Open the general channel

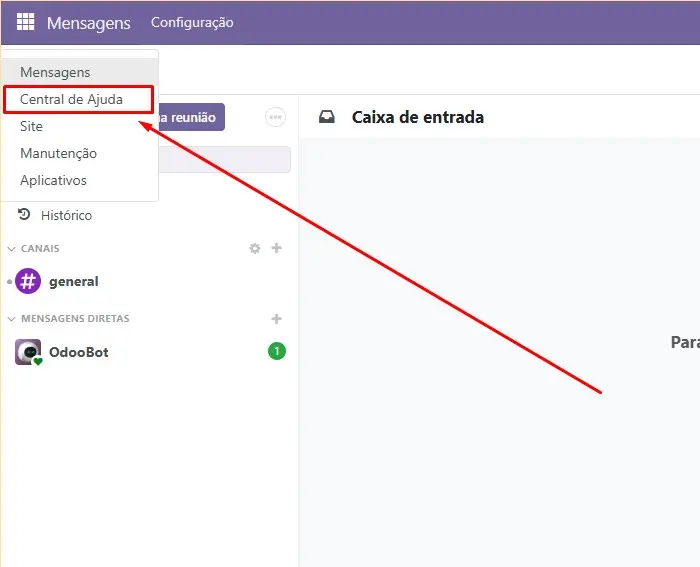[74, 282]
